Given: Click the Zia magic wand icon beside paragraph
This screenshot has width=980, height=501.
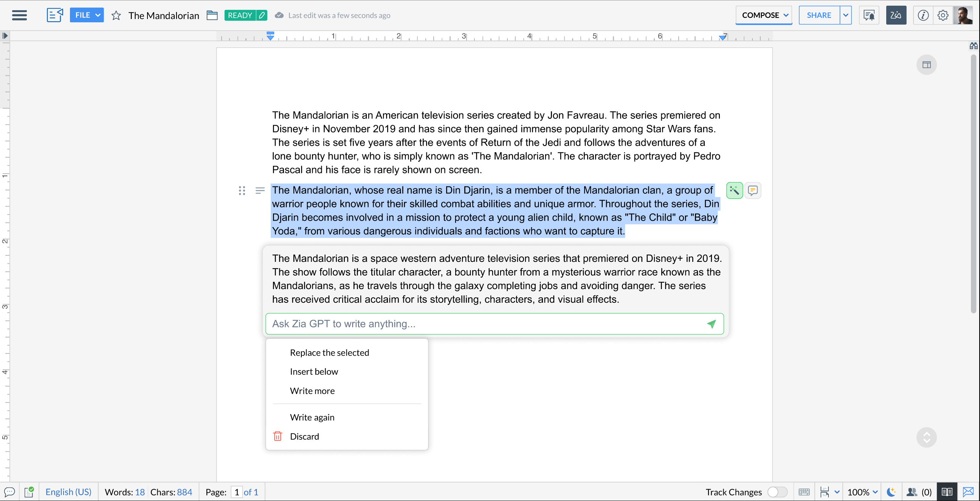Looking at the screenshot, I should (734, 190).
